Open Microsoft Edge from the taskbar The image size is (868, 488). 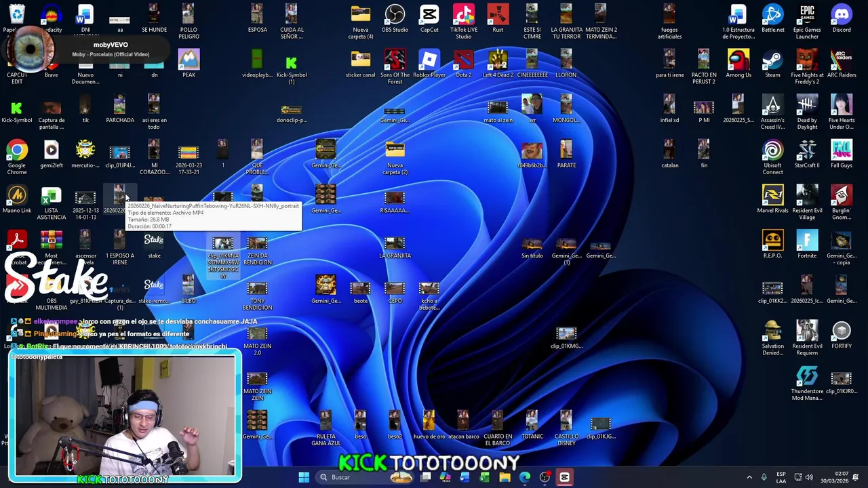coord(524,477)
